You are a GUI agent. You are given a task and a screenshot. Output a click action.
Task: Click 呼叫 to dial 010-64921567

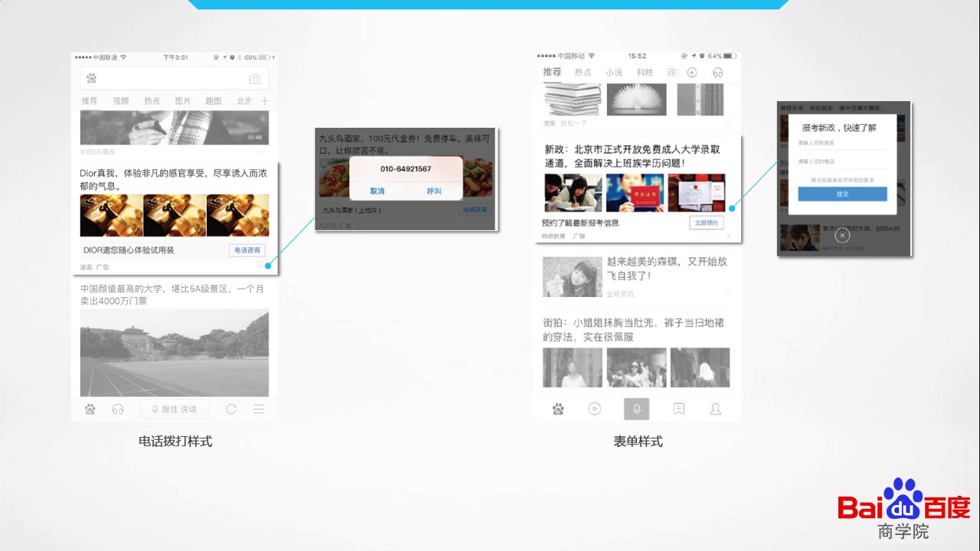point(434,191)
